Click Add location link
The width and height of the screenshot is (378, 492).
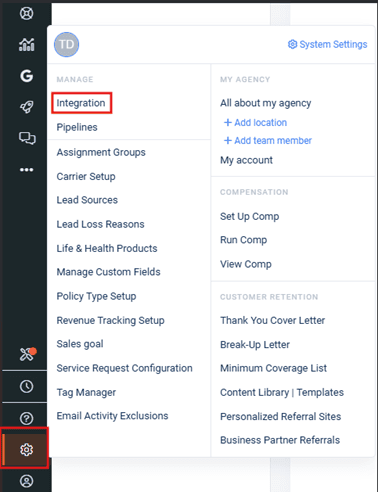click(255, 122)
